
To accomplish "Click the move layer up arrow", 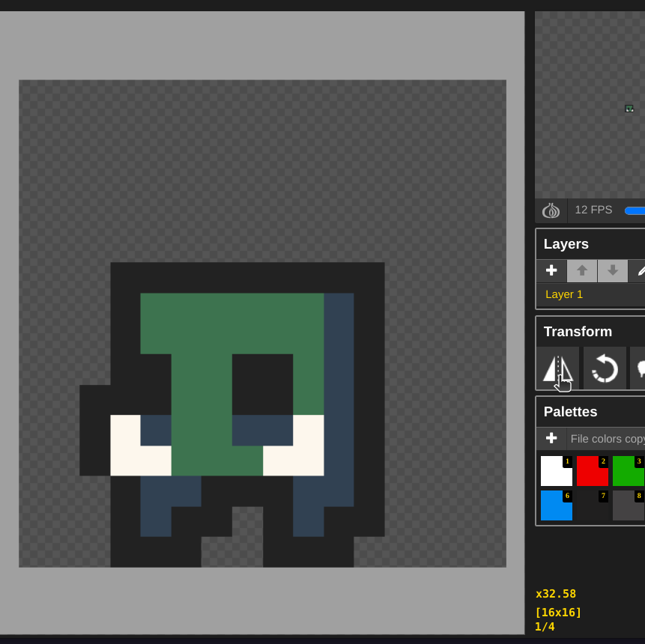I will [582, 270].
